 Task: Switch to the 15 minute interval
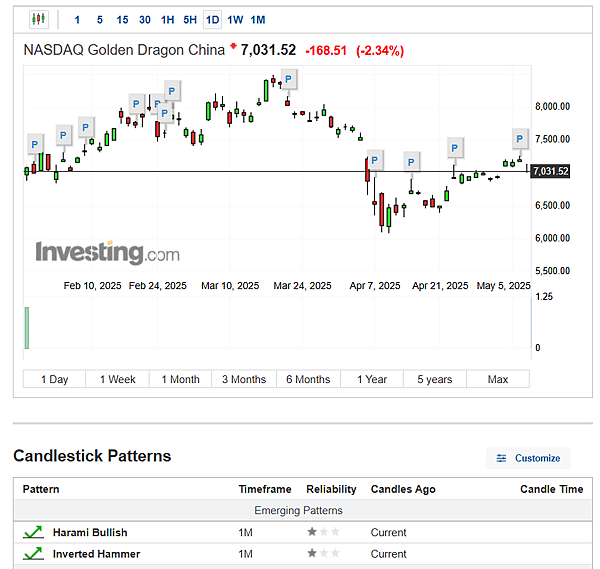coord(122,20)
